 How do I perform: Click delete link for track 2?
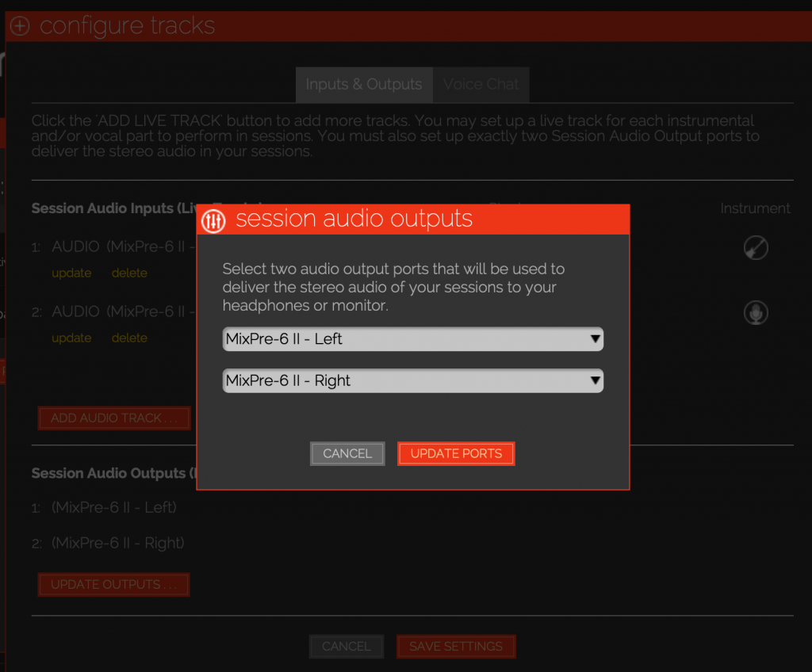coord(129,338)
